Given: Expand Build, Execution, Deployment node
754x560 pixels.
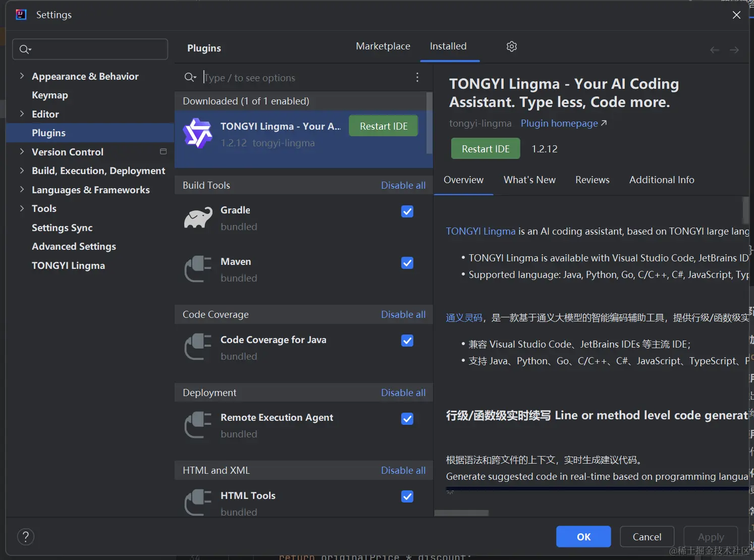Looking at the screenshot, I should pos(22,171).
